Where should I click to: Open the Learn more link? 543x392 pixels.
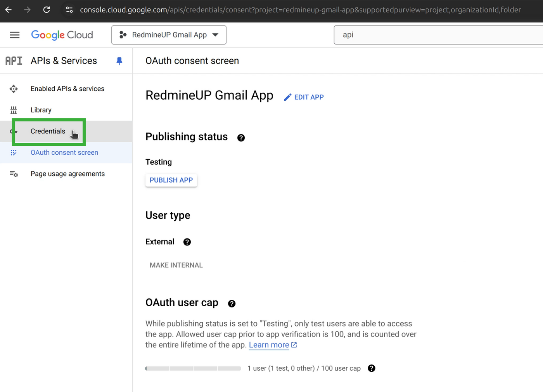pyautogui.click(x=269, y=345)
